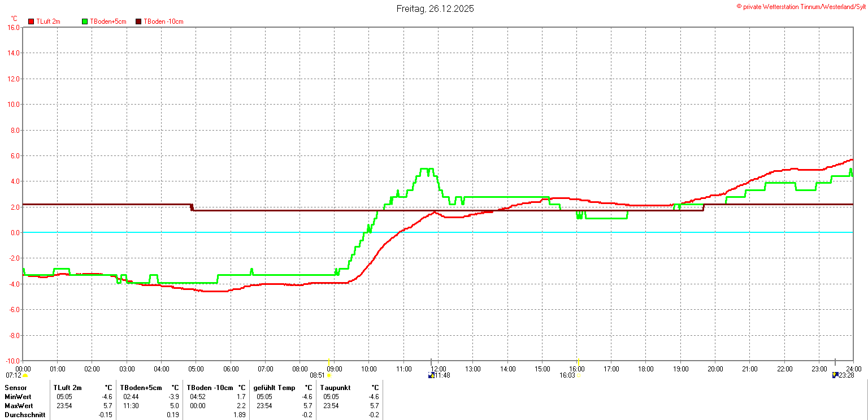Select the MinWert row label
This screenshot has width=868, height=420.
coord(18,397)
